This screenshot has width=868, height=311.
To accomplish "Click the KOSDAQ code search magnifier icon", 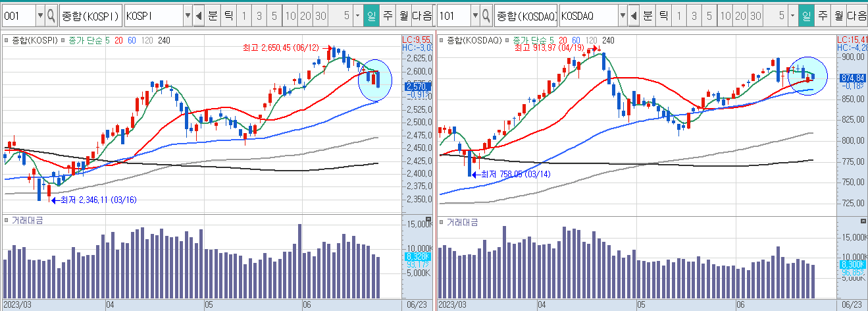I will 486,15.
